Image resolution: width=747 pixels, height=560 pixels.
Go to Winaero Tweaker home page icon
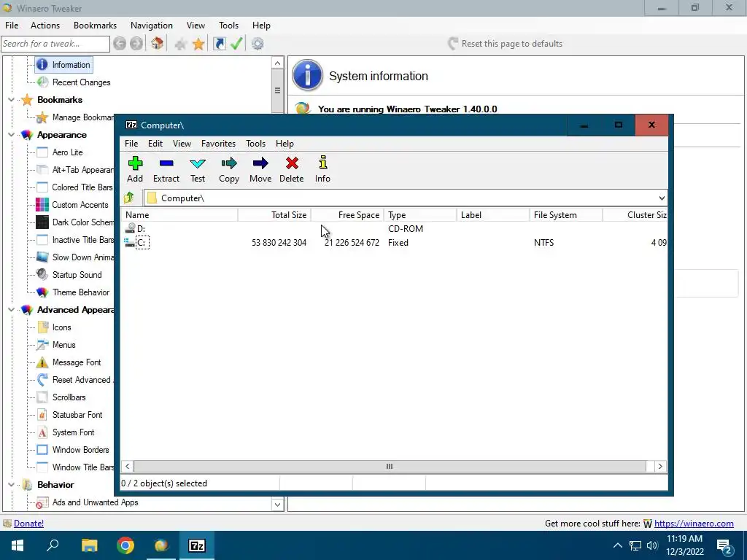tap(158, 44)
